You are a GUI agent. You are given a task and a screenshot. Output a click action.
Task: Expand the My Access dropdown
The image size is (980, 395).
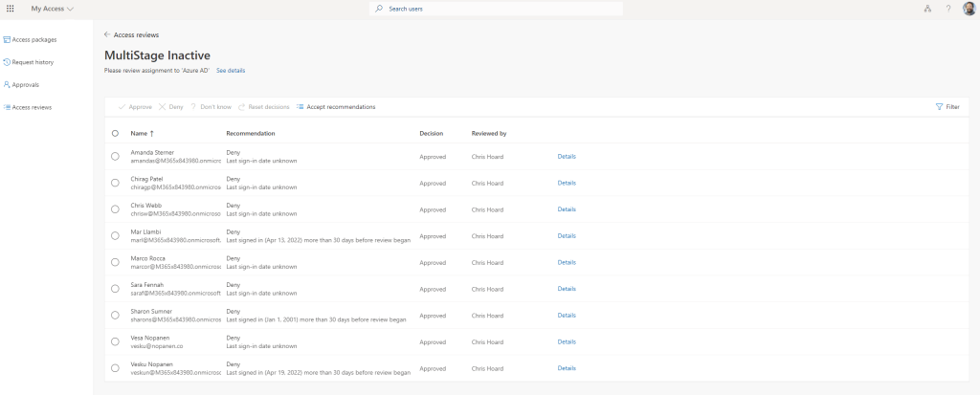coord(53,9)
